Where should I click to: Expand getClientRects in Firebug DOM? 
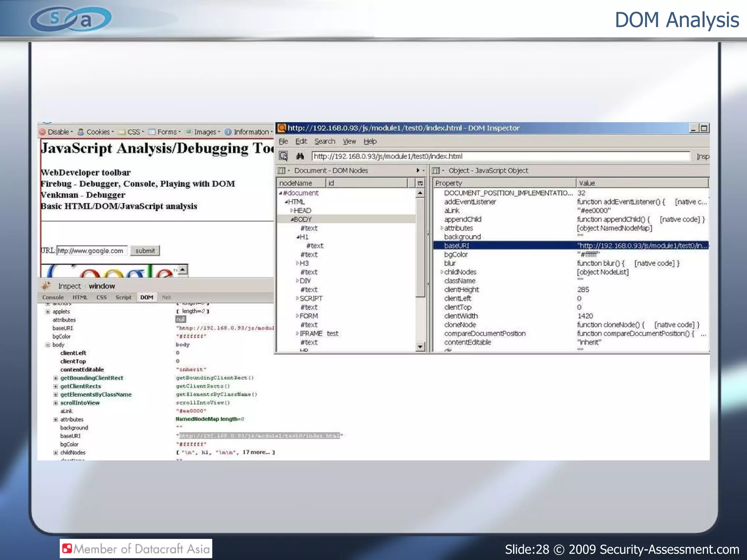click(x=55, y=386)
